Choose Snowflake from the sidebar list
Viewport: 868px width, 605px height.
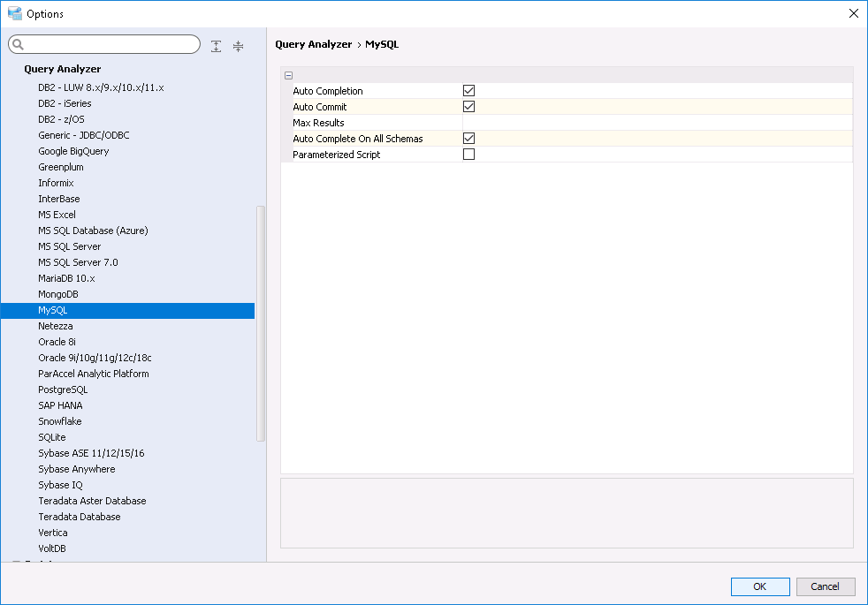60,421
